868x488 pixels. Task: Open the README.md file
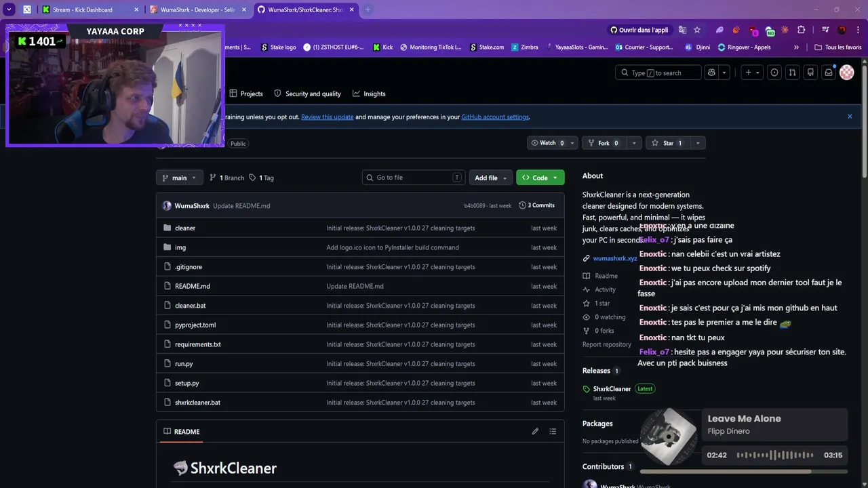193,286
